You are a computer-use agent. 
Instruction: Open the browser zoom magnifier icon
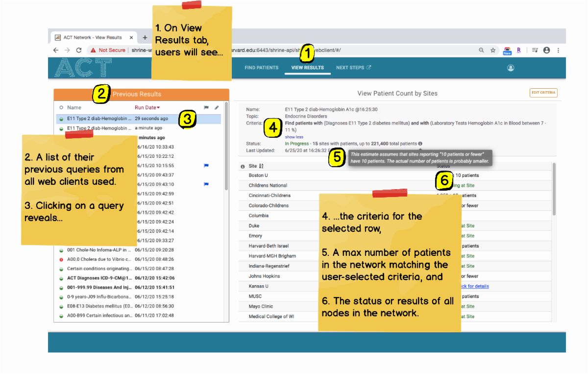[x=482, y=50]
